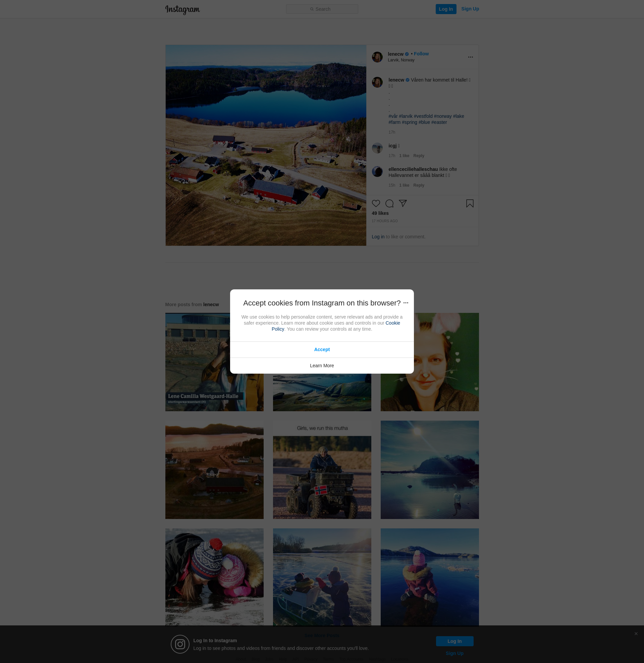Accept cookies in the dialog
Image resolution: width=644 pixels, height=663 pixels.
(322, 349)
